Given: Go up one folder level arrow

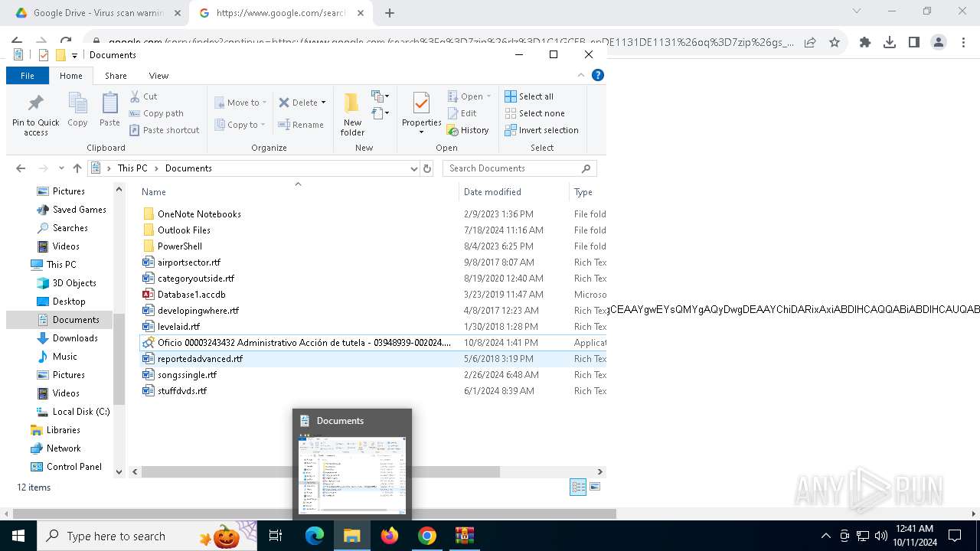Looking at the screenshot, I should pos(77,168).
